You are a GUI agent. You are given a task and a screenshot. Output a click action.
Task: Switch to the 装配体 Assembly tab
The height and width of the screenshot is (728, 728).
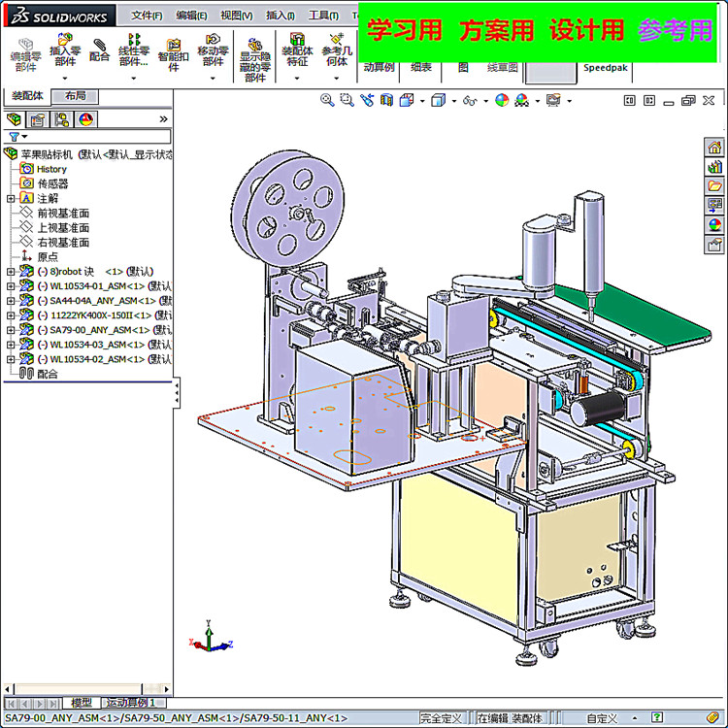click(x=27, y=96)
